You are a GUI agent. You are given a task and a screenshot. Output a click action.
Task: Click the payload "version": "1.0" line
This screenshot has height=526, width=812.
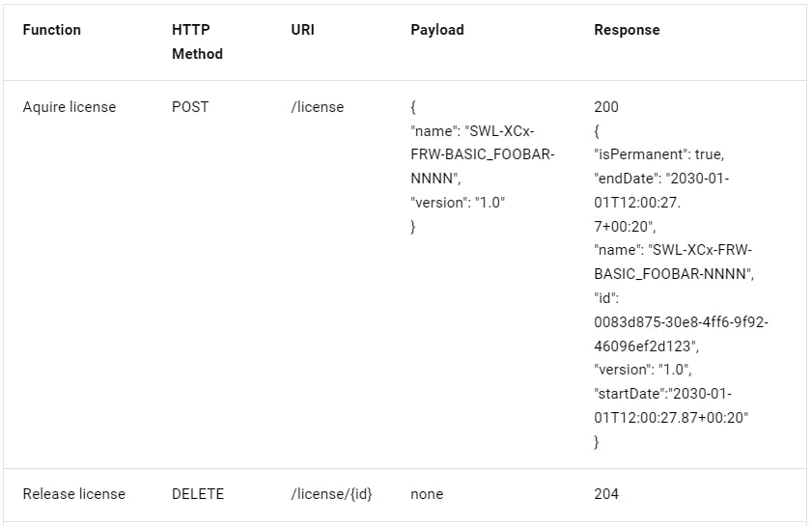click(x=458, y=203)
